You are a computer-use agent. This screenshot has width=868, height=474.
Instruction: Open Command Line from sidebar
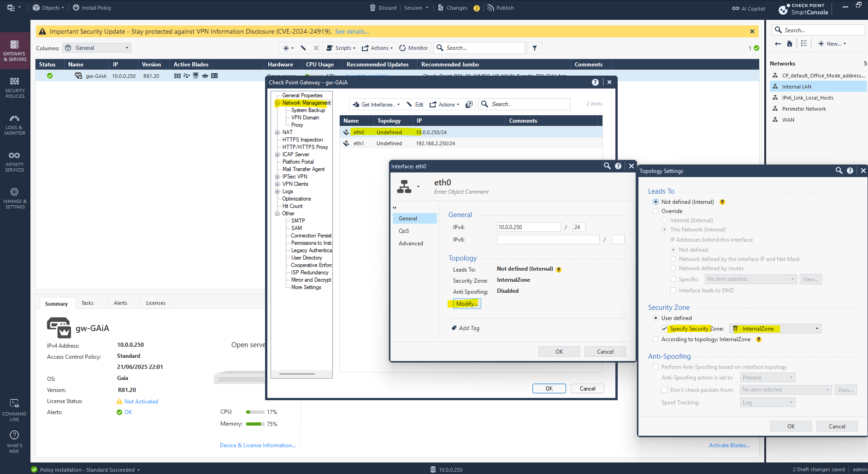point(15,410)
